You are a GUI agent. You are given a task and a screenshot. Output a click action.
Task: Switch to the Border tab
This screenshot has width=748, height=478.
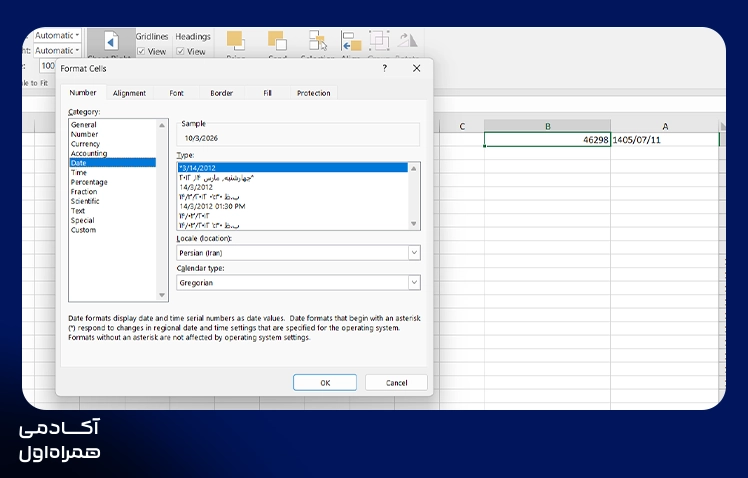[222, 93]
